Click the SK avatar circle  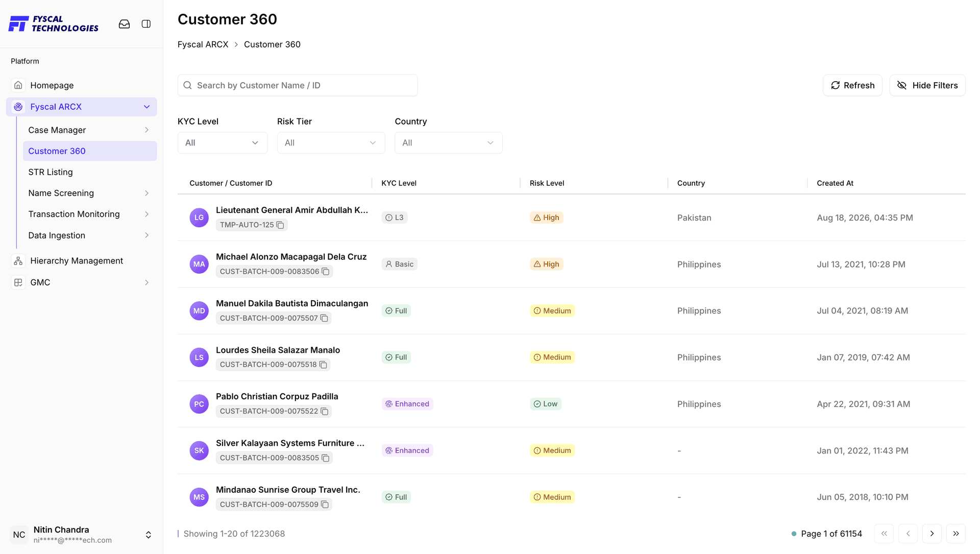[x=199, y=450]
